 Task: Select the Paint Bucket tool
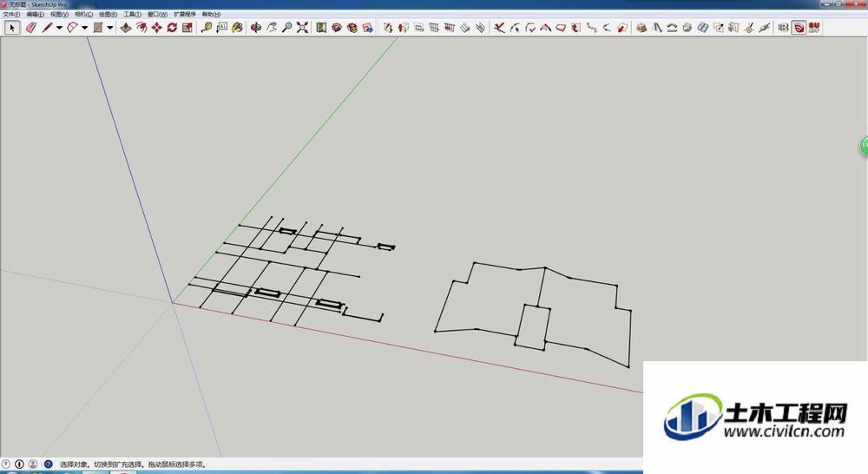[238, 27]
